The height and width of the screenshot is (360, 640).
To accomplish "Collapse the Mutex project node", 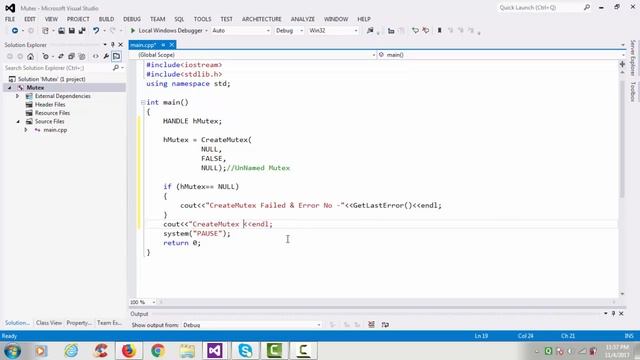I will coord(9,88).
